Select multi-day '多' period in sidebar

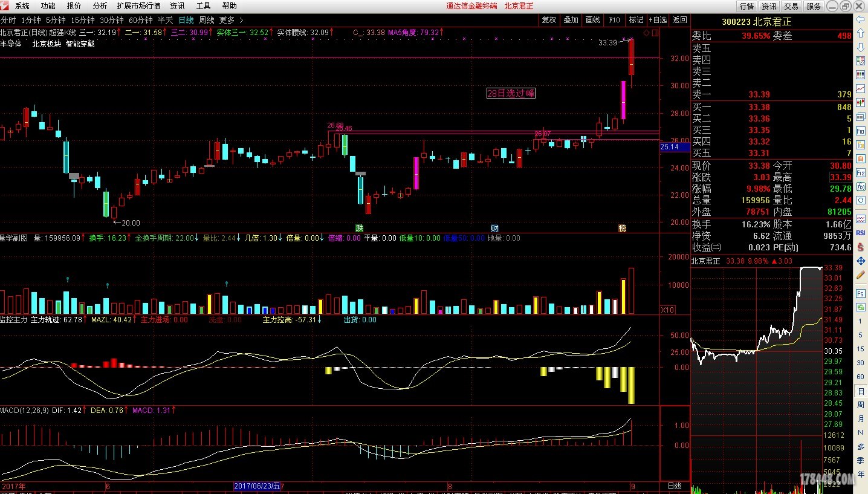[861, 447]
